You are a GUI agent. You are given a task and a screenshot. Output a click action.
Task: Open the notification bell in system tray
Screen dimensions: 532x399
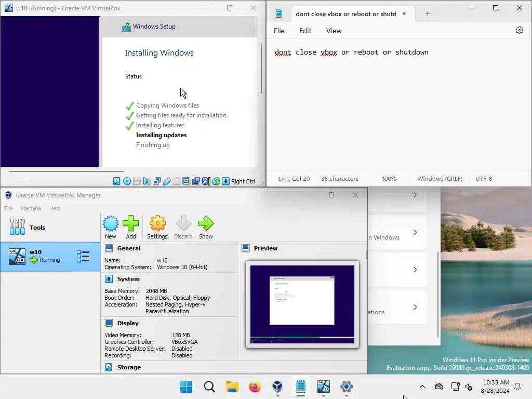[x=518, y=387]
